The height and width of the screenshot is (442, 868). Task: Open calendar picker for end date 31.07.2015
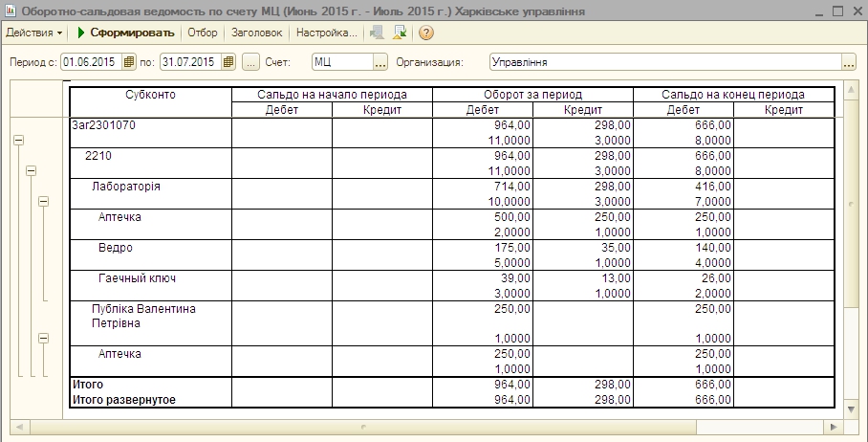click(x=228, y=62)
